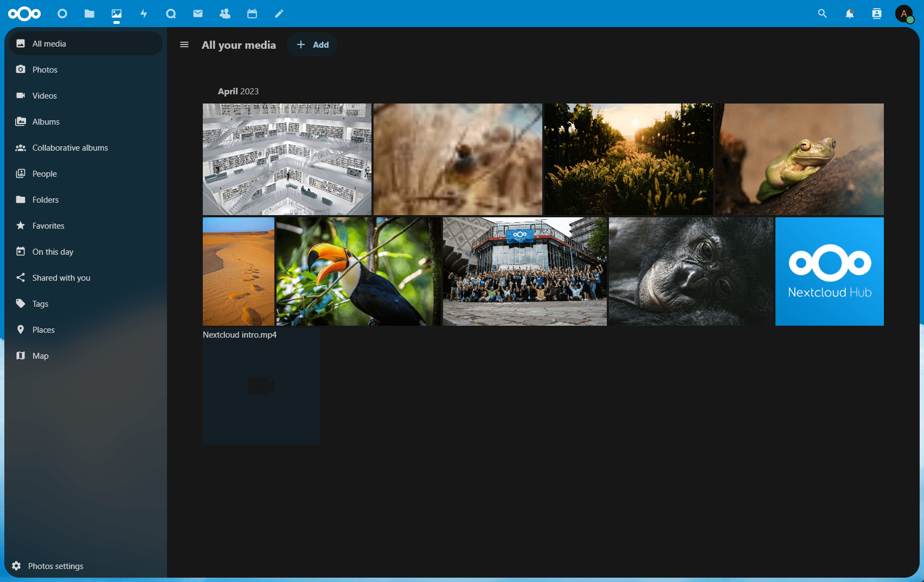Screen dimensions: 924x582
Task: Toggle the navigation hamburger menu
Action: pos(184,44)
